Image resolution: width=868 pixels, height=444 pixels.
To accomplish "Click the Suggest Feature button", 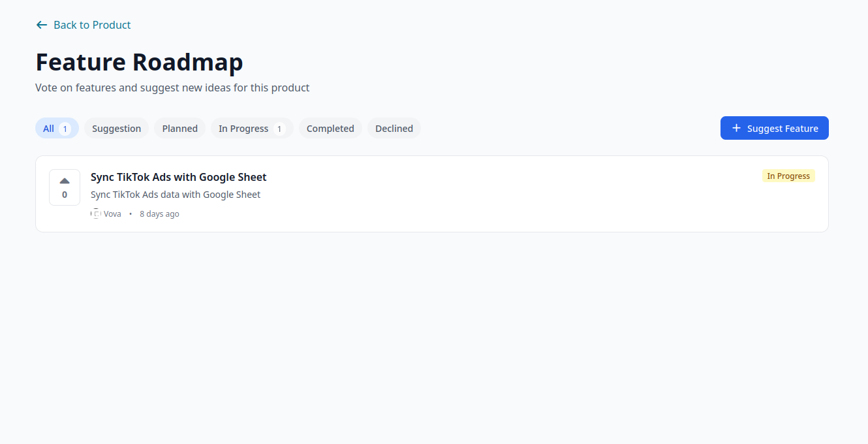I will 774,128.
